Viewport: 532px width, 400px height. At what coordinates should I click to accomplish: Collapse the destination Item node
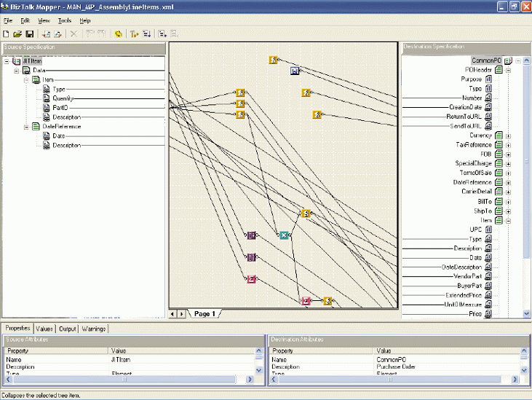click(x=508, y=221)
